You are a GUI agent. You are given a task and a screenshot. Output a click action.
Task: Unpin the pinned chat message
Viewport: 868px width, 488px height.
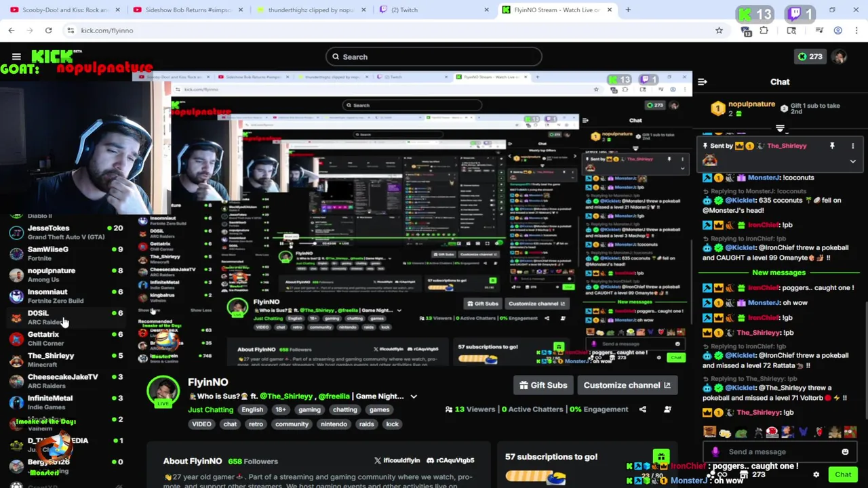tap(832, 146)
